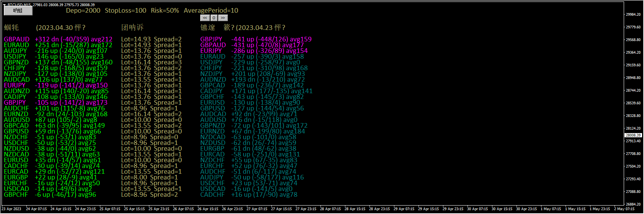Click the AveragePeriod=10 parameter label

coord(211,10)
